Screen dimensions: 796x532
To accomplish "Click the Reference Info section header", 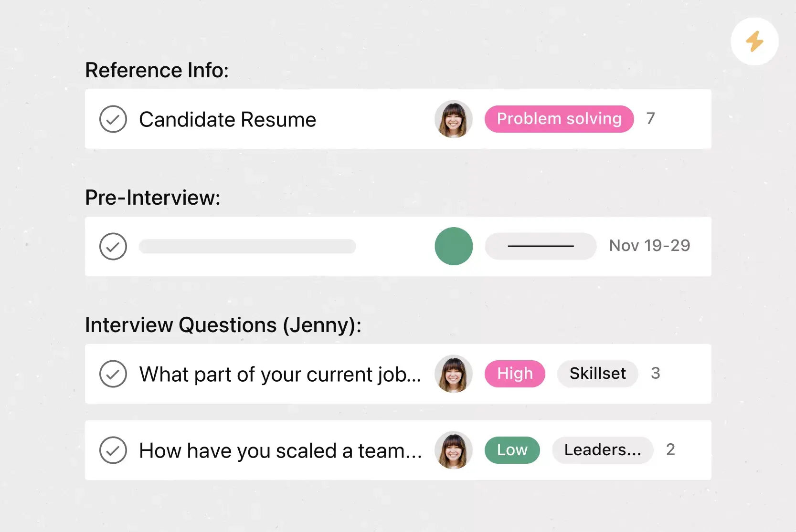I will [x=157, y=71].
